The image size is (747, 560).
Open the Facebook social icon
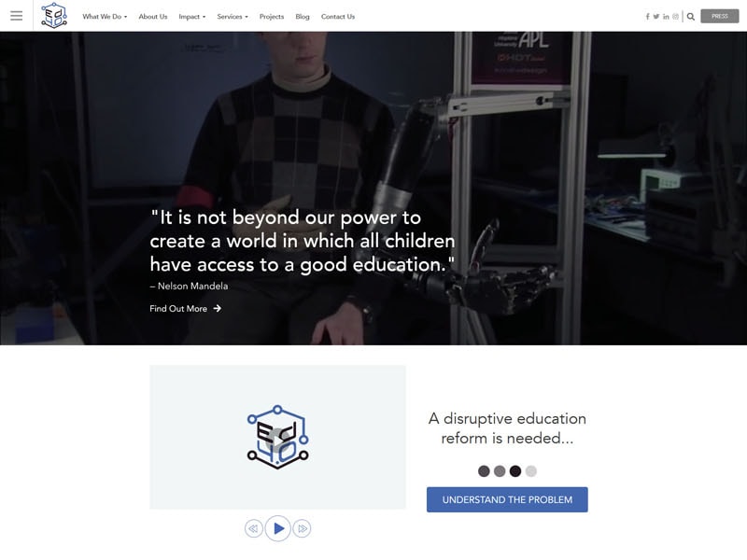click(x=647, y=17)
